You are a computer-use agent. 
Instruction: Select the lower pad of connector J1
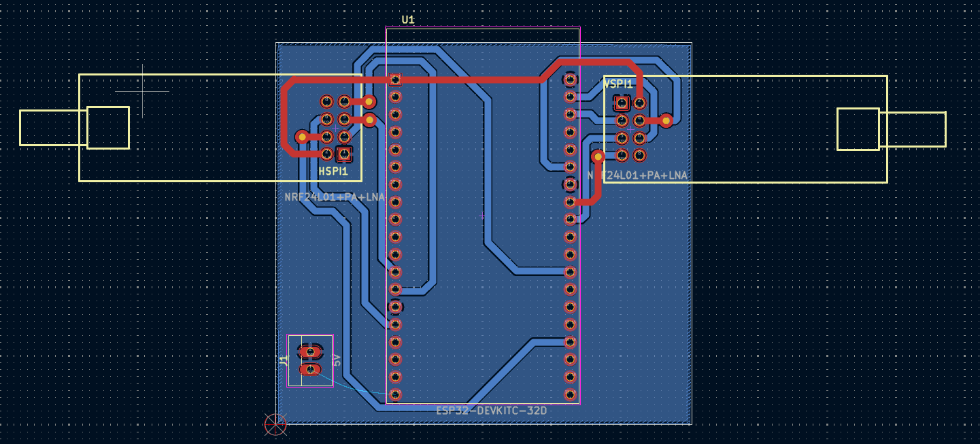click(x=310, y=369)
